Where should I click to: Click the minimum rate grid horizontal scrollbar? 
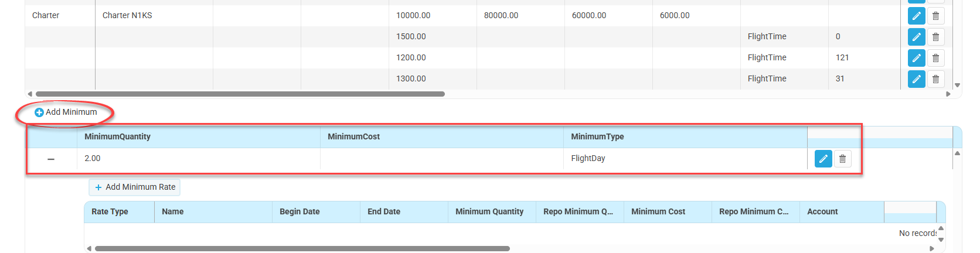302,249
